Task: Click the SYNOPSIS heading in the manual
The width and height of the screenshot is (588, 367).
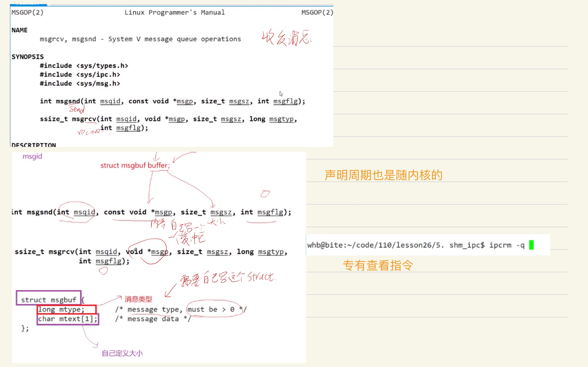Action: 28,57
